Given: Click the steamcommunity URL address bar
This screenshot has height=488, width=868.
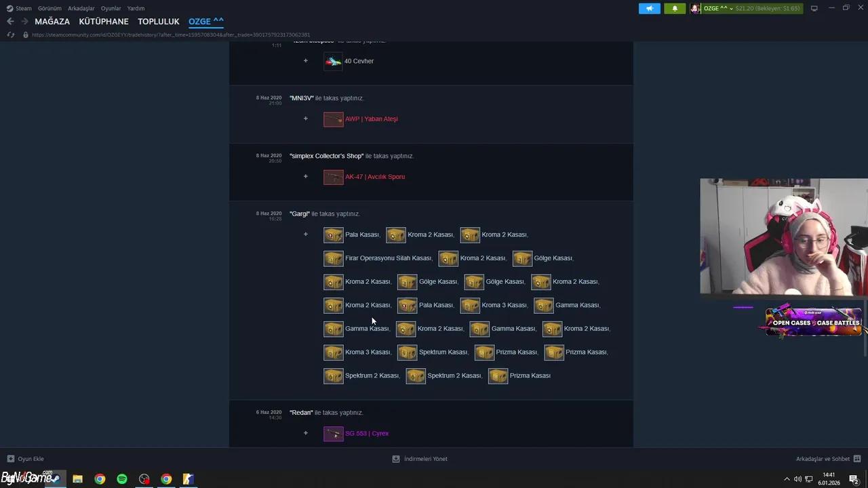Looking at the screenshot, I should [x=171, y=35].
